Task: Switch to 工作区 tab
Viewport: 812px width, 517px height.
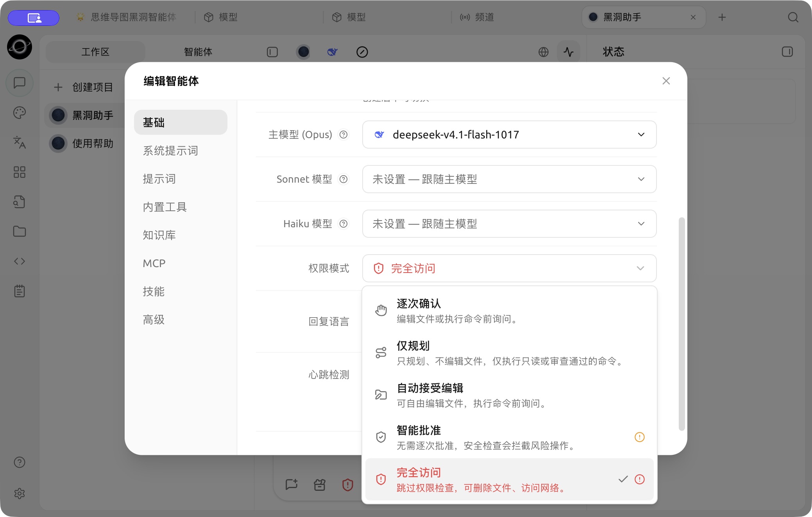Action: [95, 52]
